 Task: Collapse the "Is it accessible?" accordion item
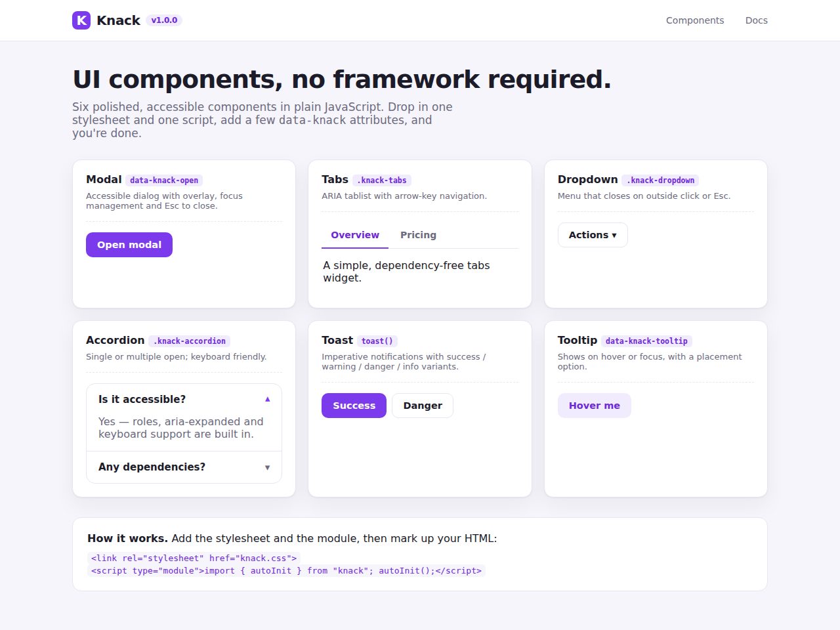point(184,399)
